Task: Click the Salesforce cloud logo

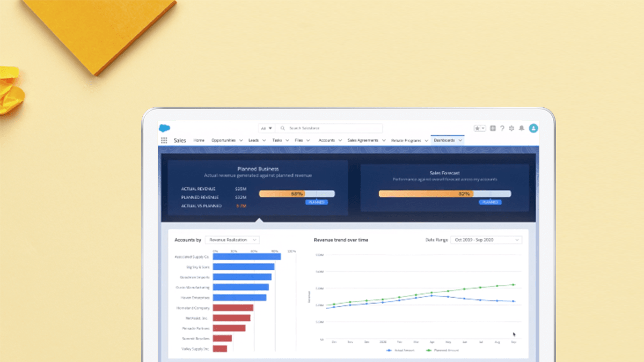Action: click(164, 128)
